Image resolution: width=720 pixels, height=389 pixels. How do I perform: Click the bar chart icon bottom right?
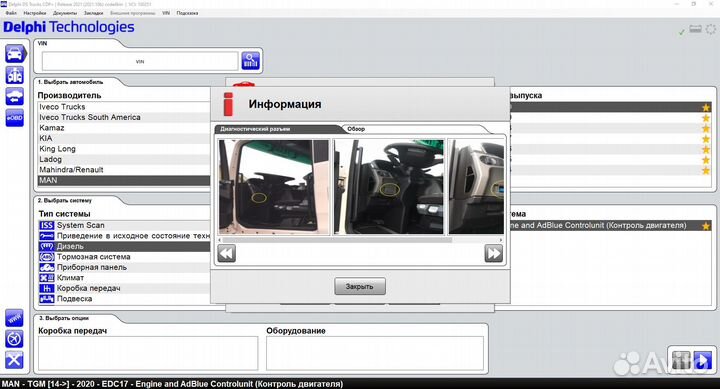[x=681, y=361]
